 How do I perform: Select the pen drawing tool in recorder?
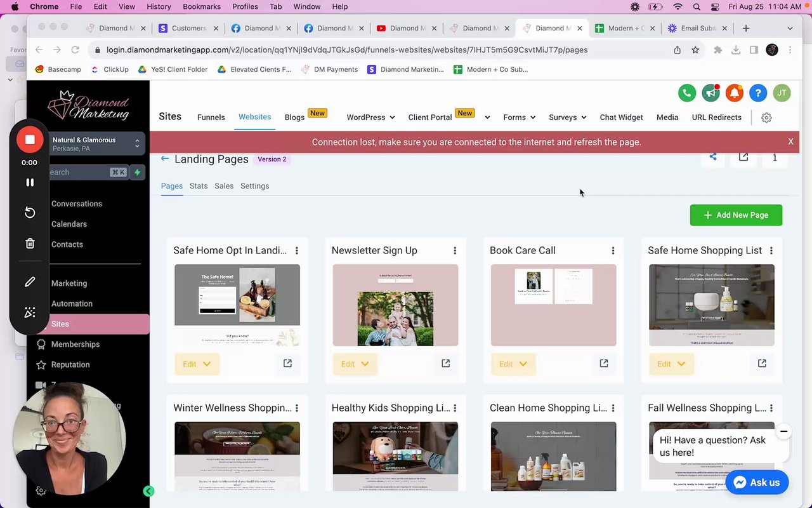coord(30,282)
